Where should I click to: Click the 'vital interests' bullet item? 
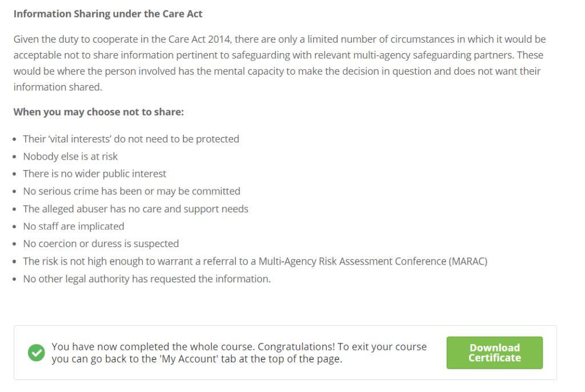coord(131,139)
